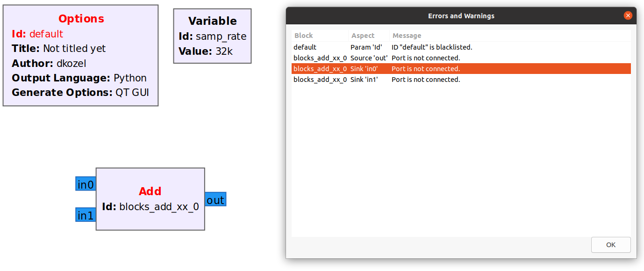Select the Options block title
644x271 pixels.
pyautogui.click(x=81, y=19)
